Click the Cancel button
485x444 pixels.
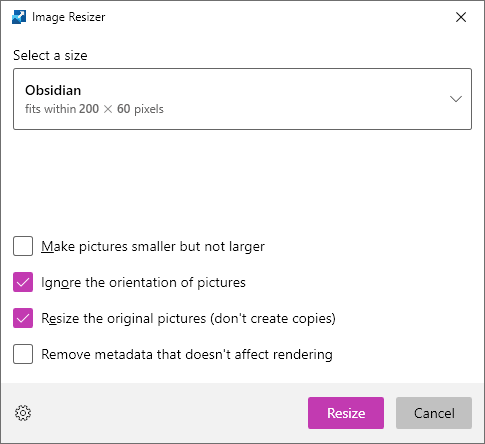click(x=434, y=413)
